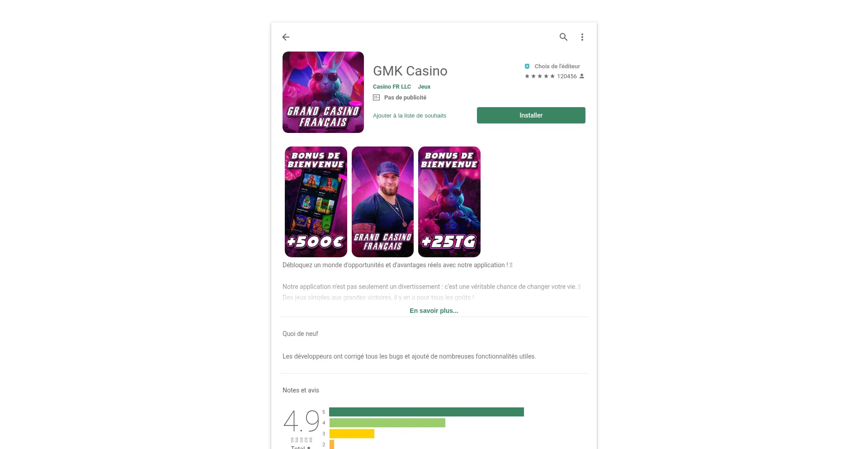Click the 3-star yellow rating bar
Image resolution: width=868 pixels, height=449 pixels.
click(352, 434)
